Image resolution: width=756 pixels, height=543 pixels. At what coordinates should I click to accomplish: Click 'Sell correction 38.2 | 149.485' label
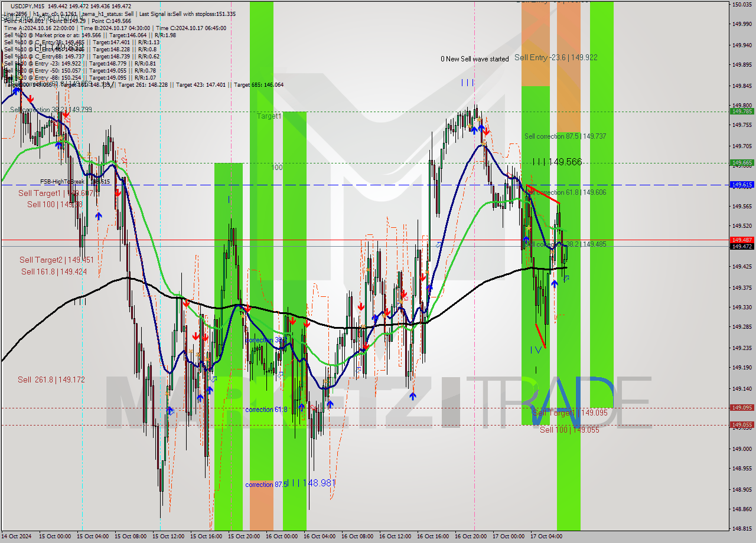tap(565, 244)
